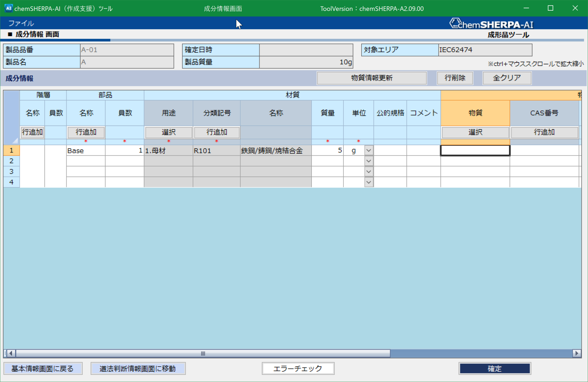This screenshot has height=382, width=588.
Task: Click 行追加 under the CAS番号 column
Action: coord(544,132)
